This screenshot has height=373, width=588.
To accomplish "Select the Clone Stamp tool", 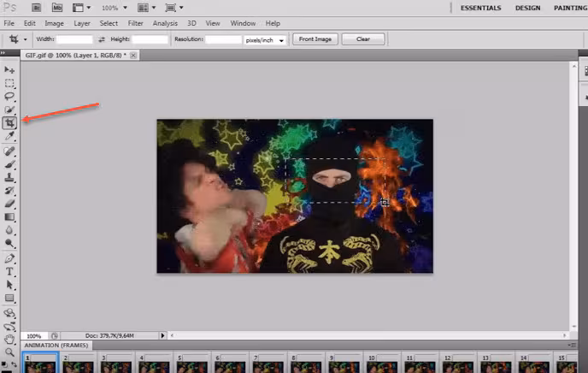I will pyautogui.click(x=9, y=177).
